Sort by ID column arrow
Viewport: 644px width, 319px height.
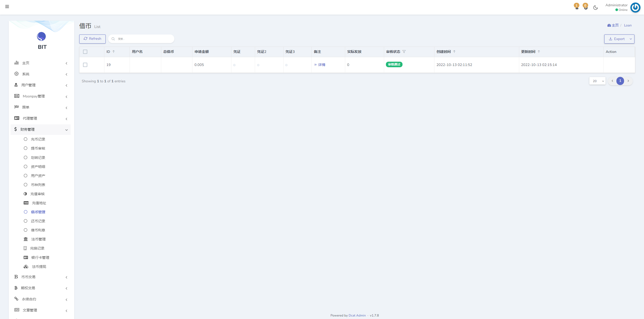114,52
